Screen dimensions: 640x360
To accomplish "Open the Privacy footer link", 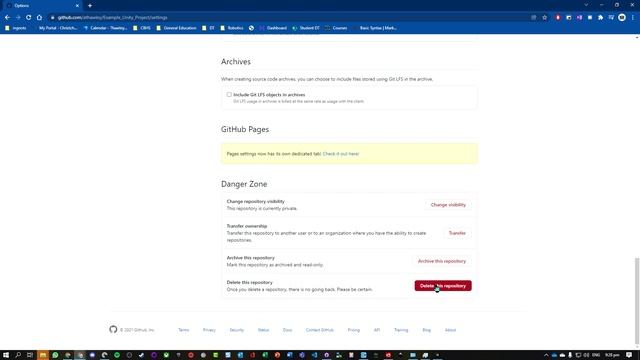I will 209,330.
